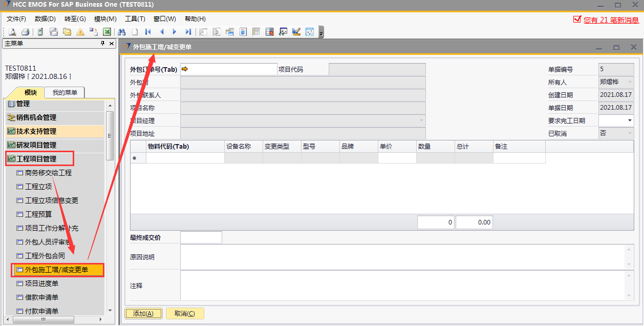Click the binoculars find icon

[x=121, y=32]
